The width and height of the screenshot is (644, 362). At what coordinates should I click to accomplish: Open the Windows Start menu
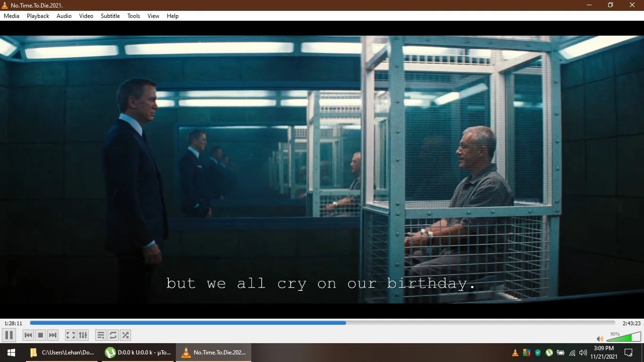(11, 353)
